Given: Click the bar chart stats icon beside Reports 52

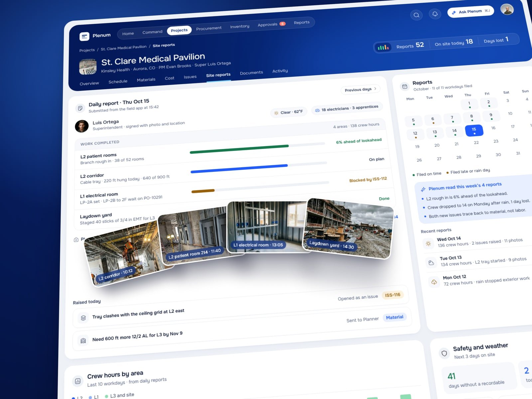Looking at the screenshot, I should (x=383, y=48).
